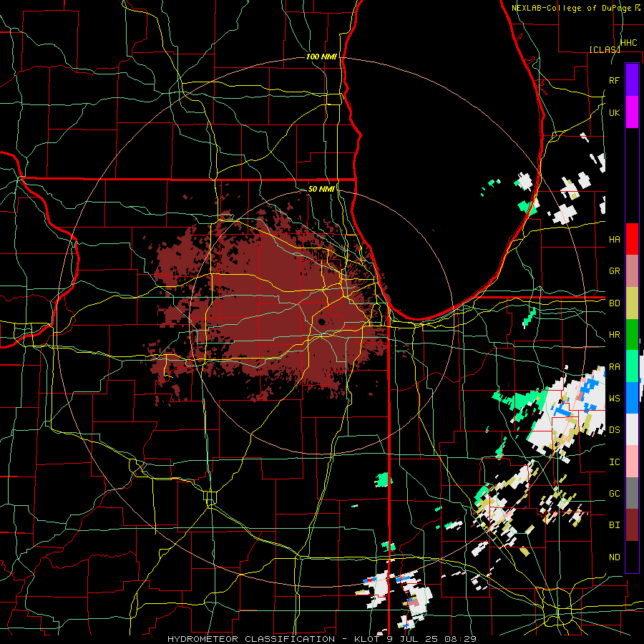Click the DS legend label
Image resolution: width=644 pixels, height=644 pixels.
coord(614,430)
